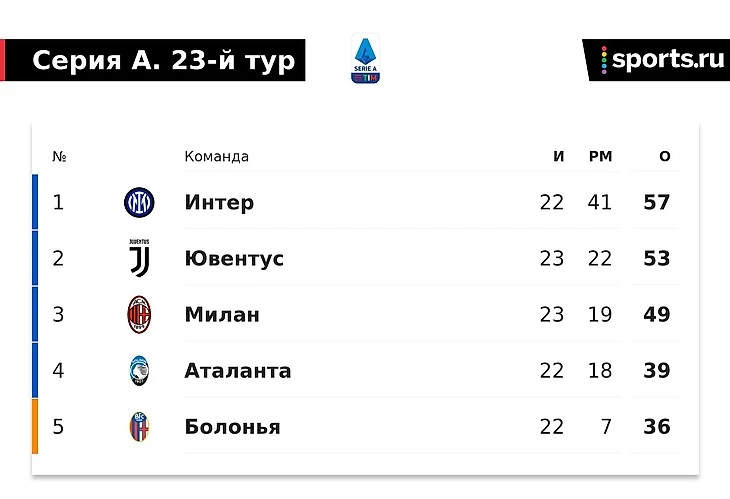The width and height of the screenshot is (730, 499).
Task: Click the Inter club crest
Action: coord(139,203)
